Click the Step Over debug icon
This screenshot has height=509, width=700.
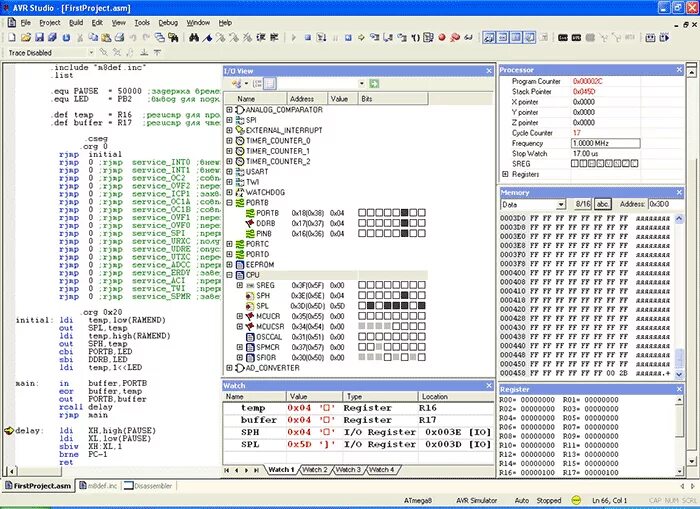point(388,38)
